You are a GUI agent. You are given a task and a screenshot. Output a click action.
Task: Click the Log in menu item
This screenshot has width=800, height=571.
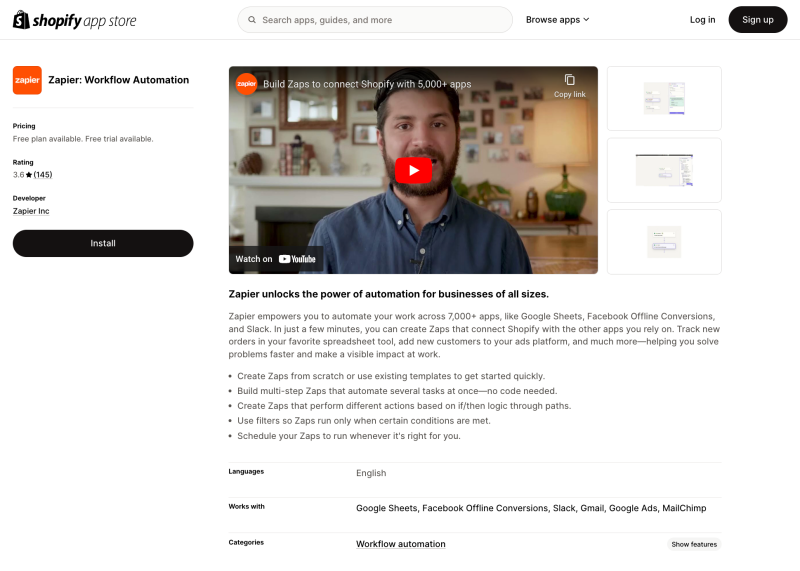702,20
